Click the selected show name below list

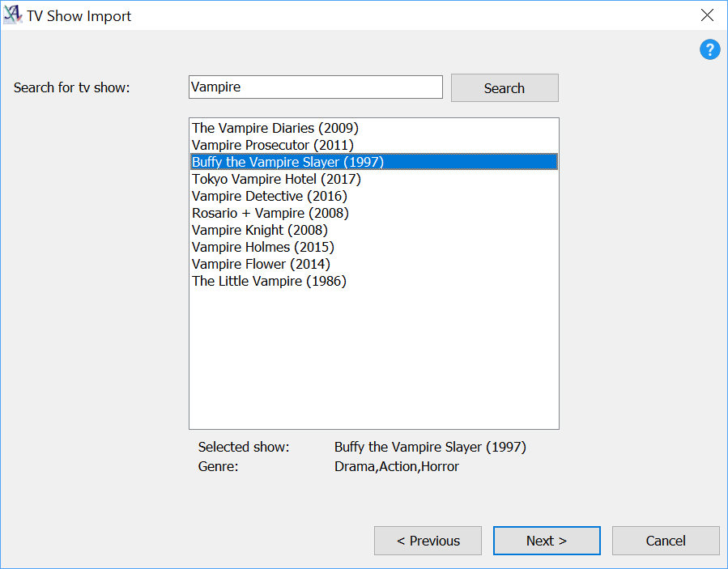point(430,447)
